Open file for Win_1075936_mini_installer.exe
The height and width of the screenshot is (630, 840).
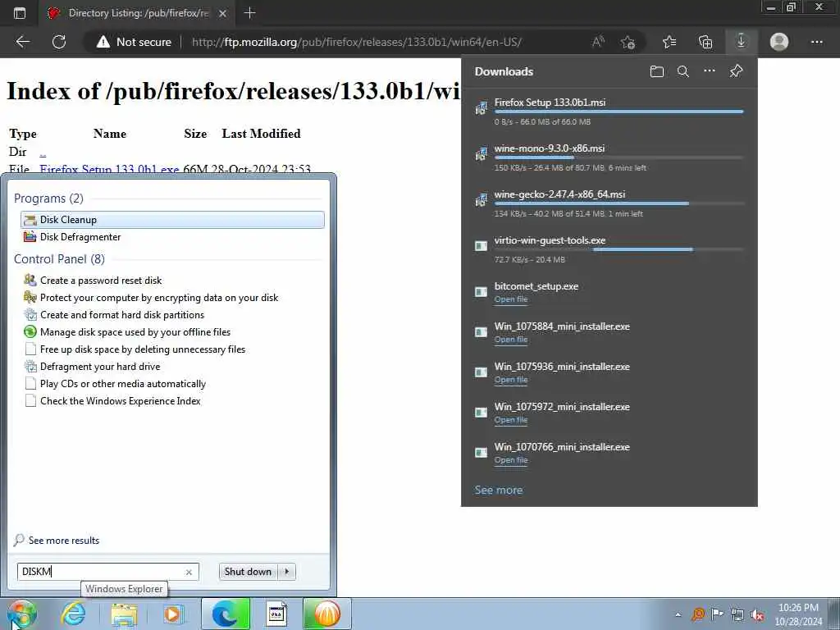click(510, 379)
